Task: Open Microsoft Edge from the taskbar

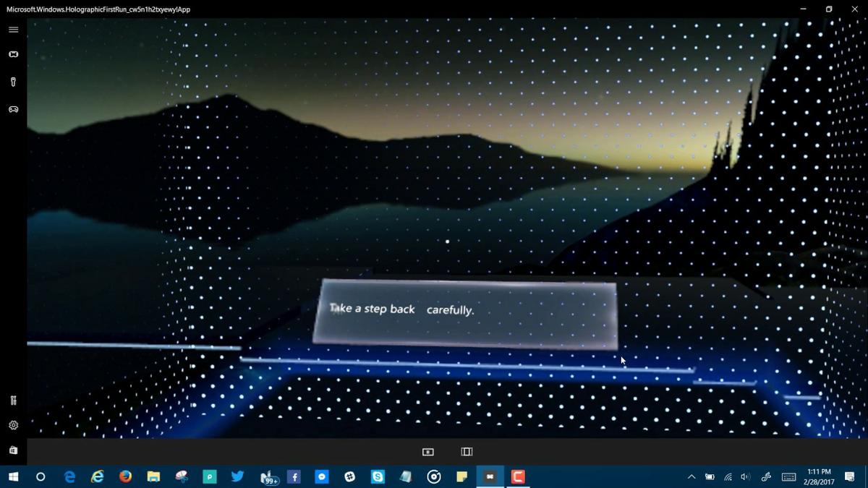Action: pyautogui.click(x=69, y=476)
